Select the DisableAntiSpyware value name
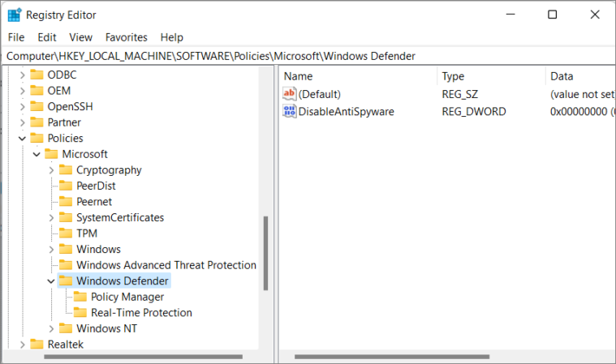 346,111
